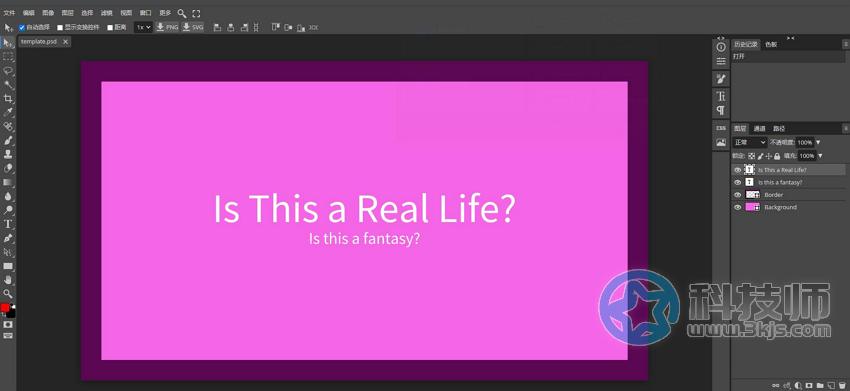Viewport: 850px width, 391px height.
Task: Select the Type tool (T) in left toolbar
Action: (8, 224)
